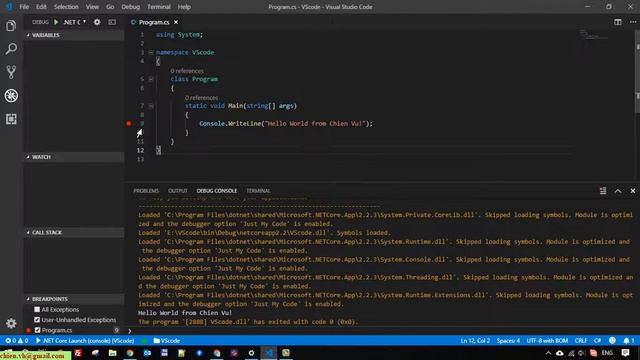Open the Debug menu
Screen dimensions: 640x360
click(x=131, y=7)
